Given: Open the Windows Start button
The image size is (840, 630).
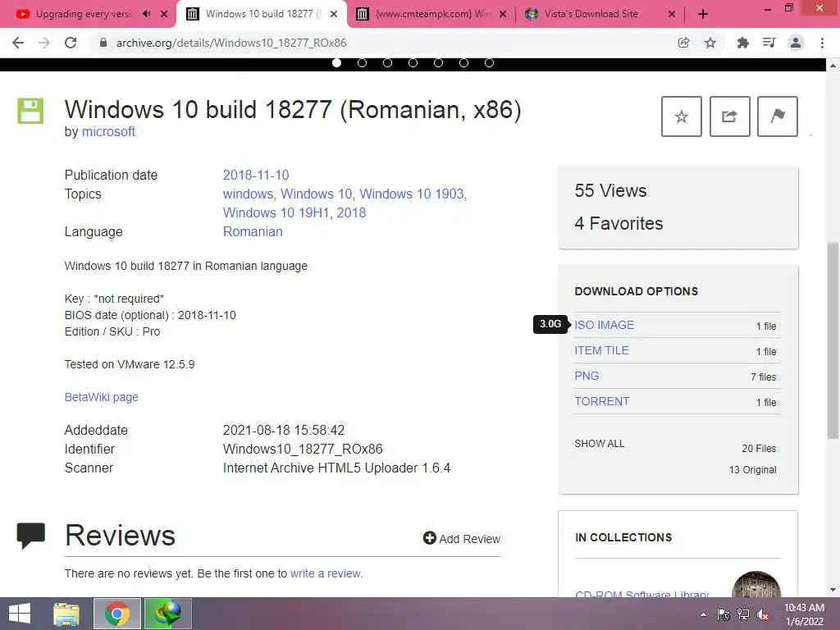Looking at the screenshot, I should point(20,614).
